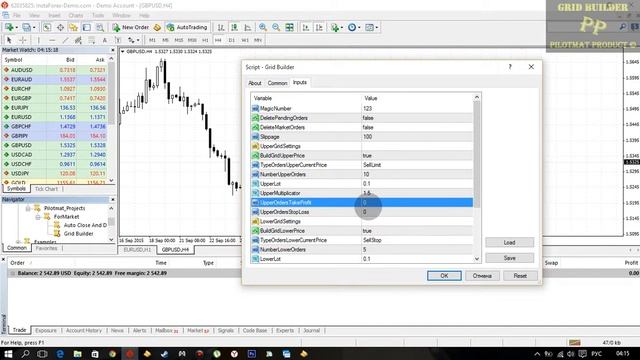Image resolution: width=640 pixels, height=360 pixels.
Task: Open the EURUSD,H1 chart tab
Action: coord(137,249)
